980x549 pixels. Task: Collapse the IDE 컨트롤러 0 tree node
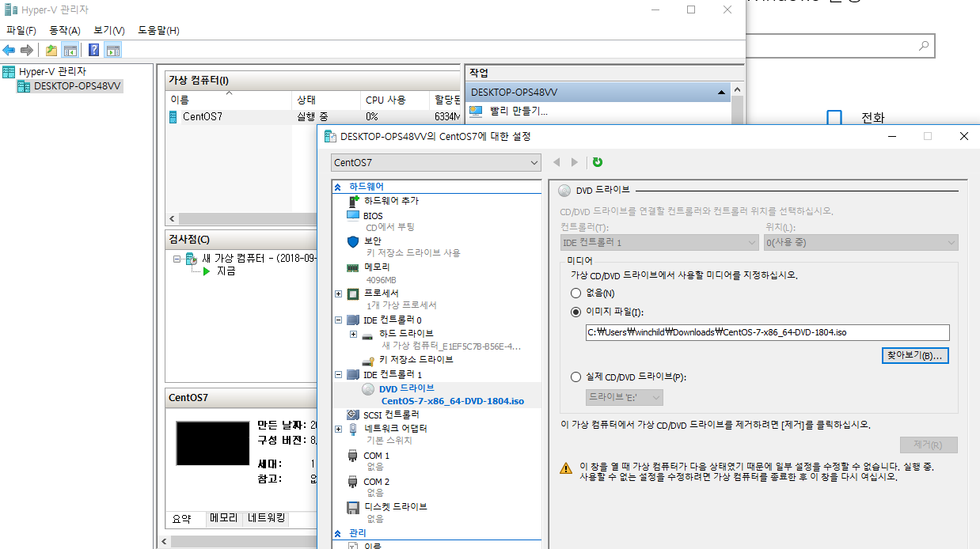pos(339,320)
